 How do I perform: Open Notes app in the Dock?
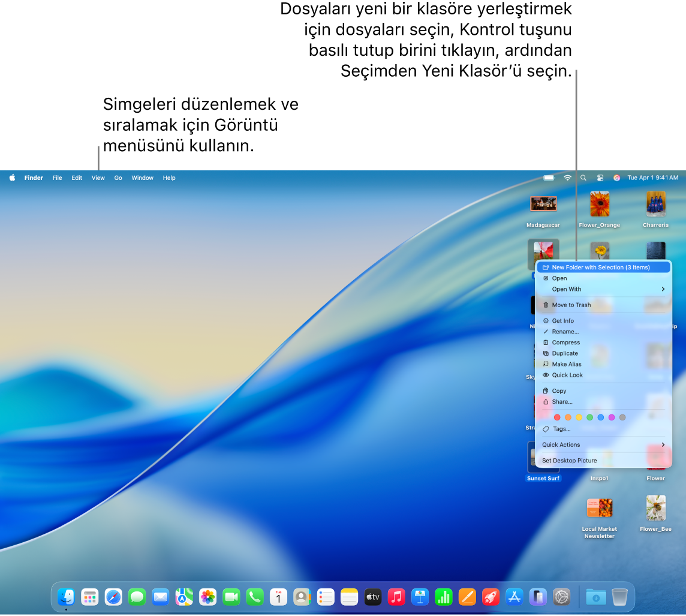349,597
